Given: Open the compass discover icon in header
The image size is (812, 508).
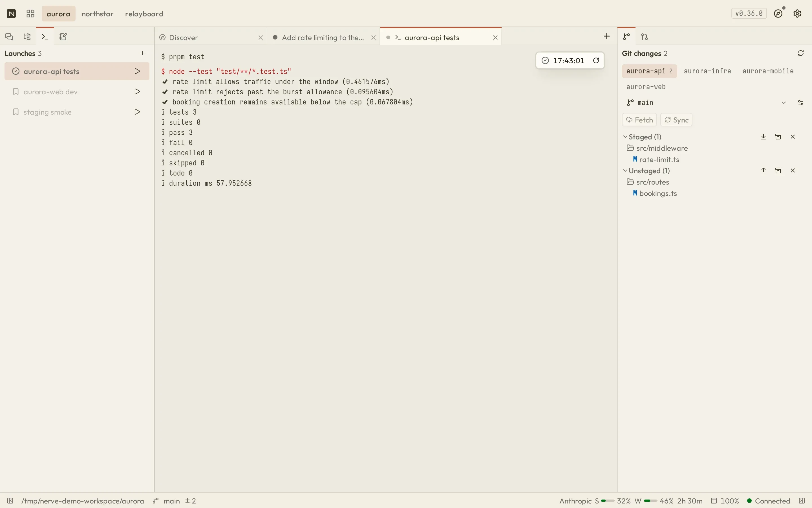Looking at the screenshot, I should (x=778, y=14).
